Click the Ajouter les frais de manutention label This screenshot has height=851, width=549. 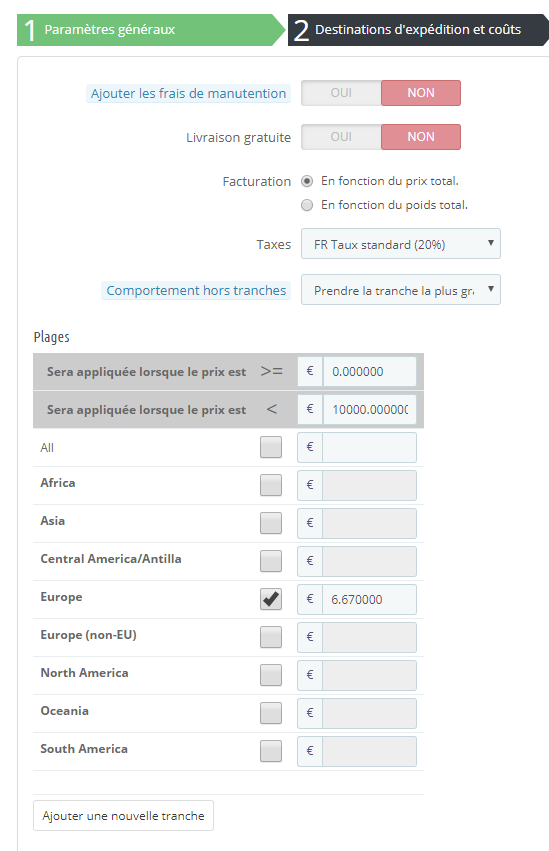pos(188,93)
